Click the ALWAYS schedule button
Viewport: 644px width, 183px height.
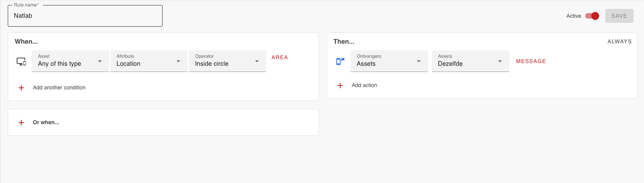point(619,41)
